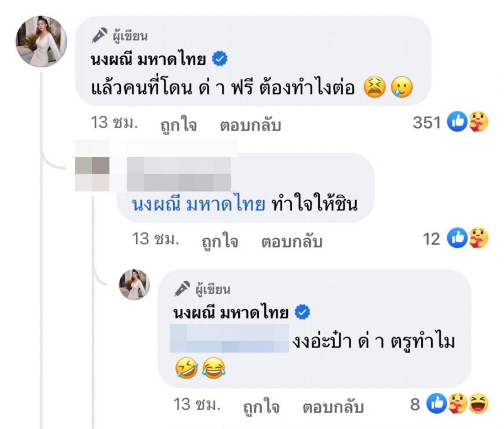504x429 pixels.
Task: Click the microphone author icon on bottom reply
Action: [x=182, y=288]
